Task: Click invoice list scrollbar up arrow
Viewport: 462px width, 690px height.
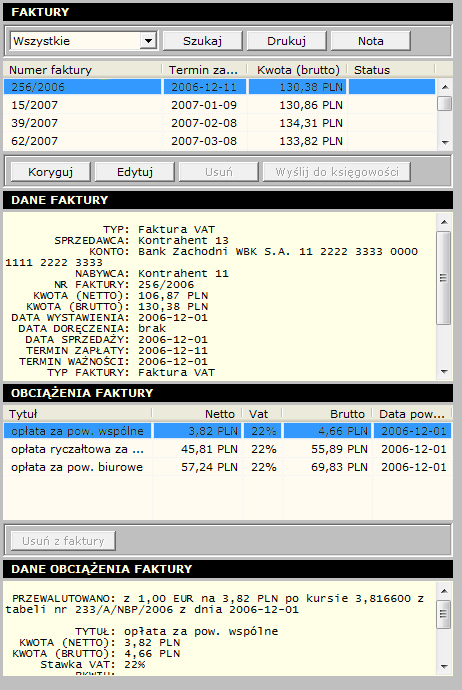Action: point(445,87)
